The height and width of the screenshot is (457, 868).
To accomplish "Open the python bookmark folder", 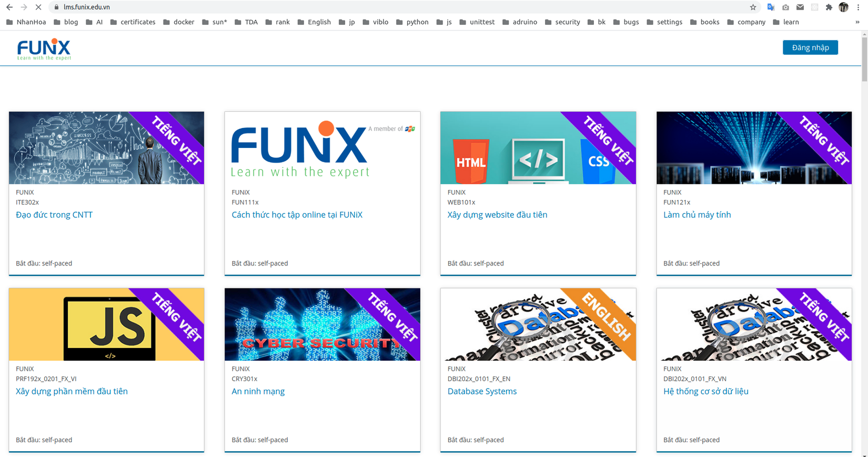I will click(412, 22).
